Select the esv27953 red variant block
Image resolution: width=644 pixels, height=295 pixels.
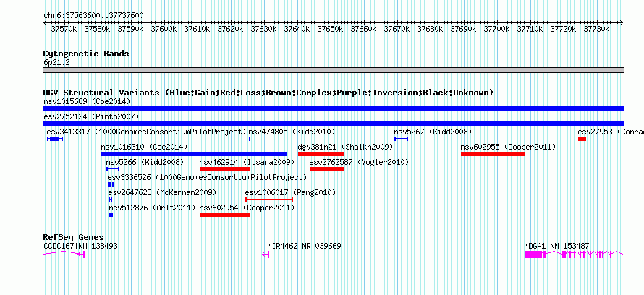[582, 139]
